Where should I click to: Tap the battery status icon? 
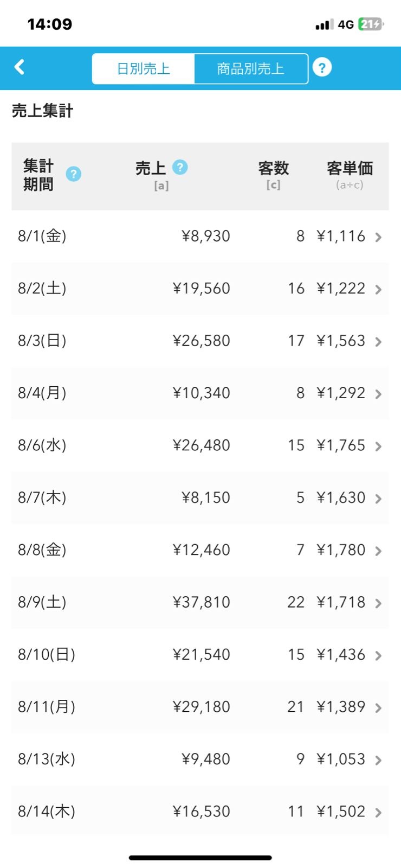371,24
